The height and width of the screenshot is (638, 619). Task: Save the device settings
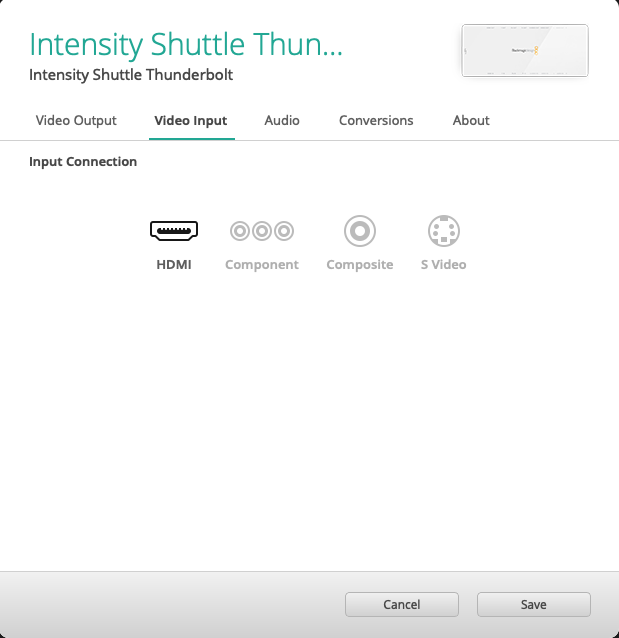(534, 604)
